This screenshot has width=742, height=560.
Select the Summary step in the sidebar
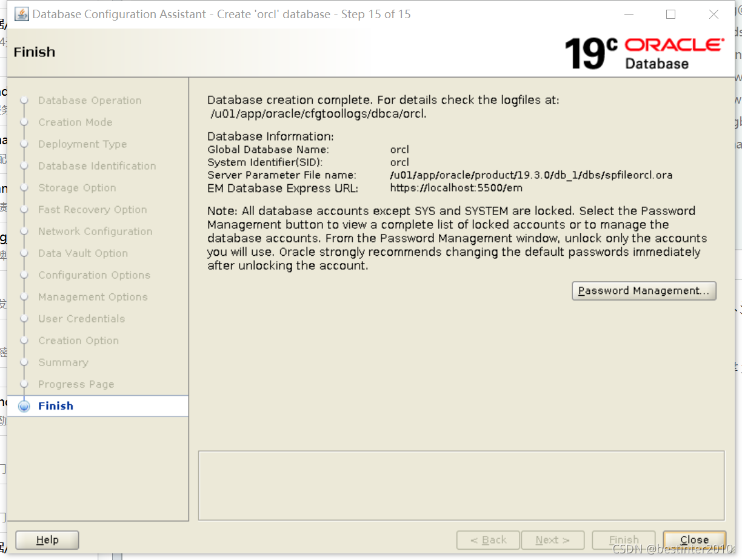[63, 362]
